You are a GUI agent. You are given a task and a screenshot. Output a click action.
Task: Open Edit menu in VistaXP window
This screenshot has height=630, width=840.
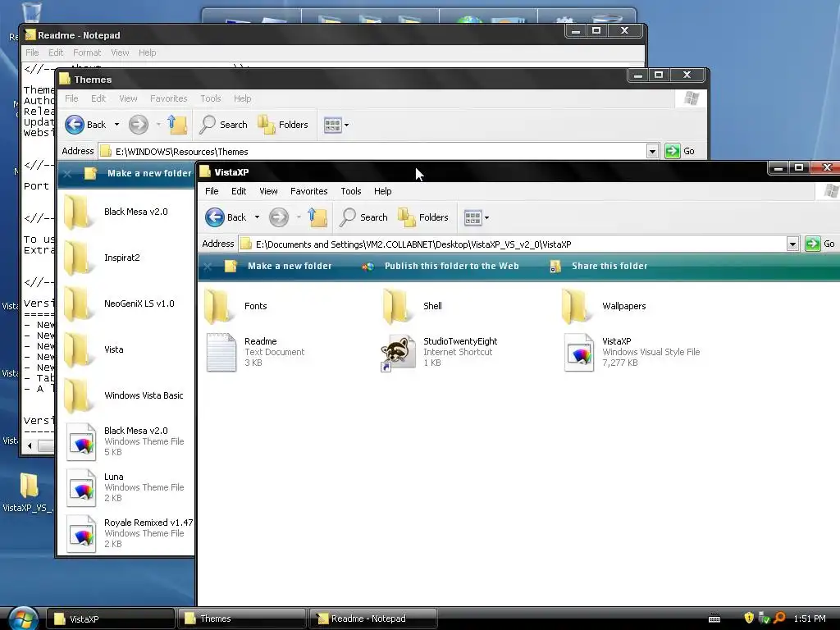239,191
